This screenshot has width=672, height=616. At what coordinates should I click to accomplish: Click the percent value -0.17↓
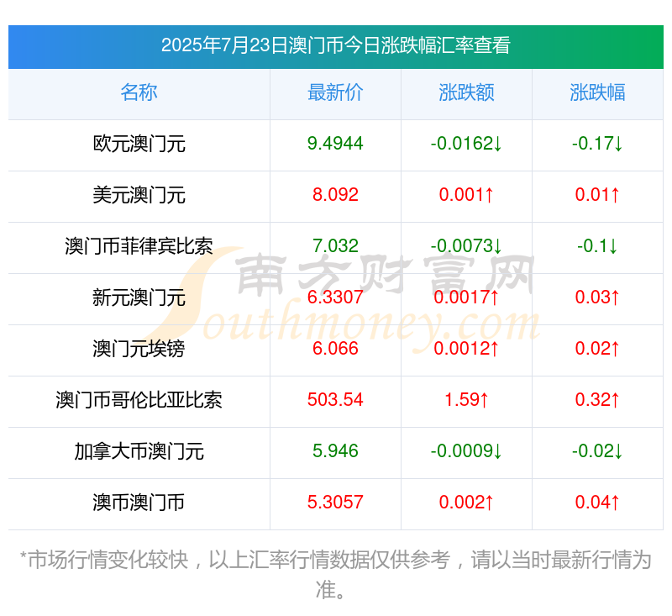coord(597,144)
